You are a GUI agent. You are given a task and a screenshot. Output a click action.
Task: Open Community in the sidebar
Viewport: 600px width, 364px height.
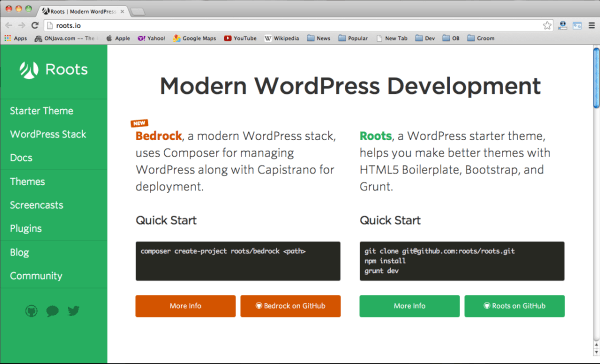[x=36, y=276]
